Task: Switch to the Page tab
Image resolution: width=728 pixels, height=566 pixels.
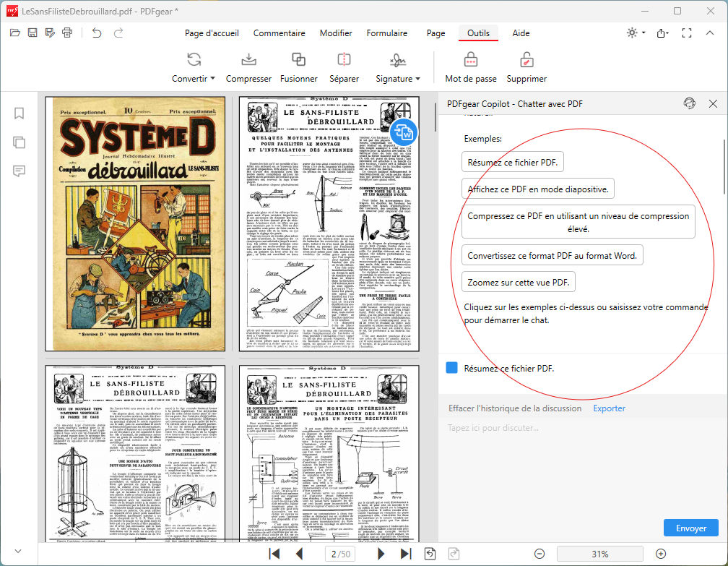Action: point(435,33)
